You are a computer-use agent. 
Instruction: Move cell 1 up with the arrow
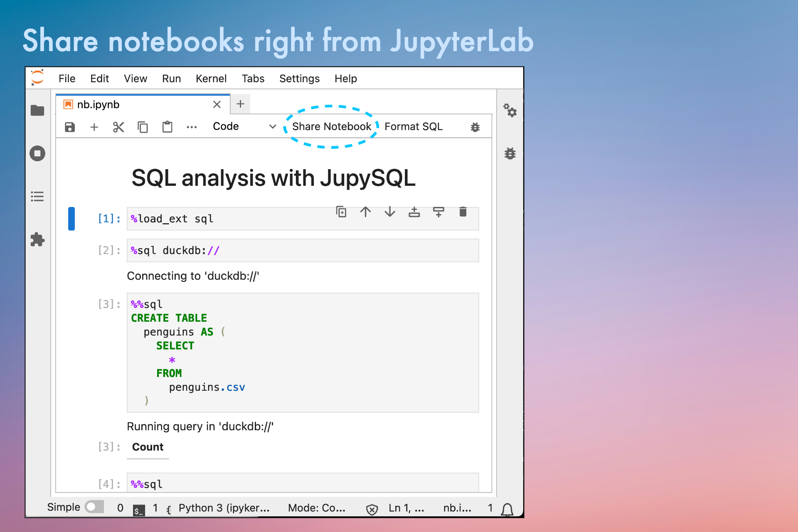point(365,212)
